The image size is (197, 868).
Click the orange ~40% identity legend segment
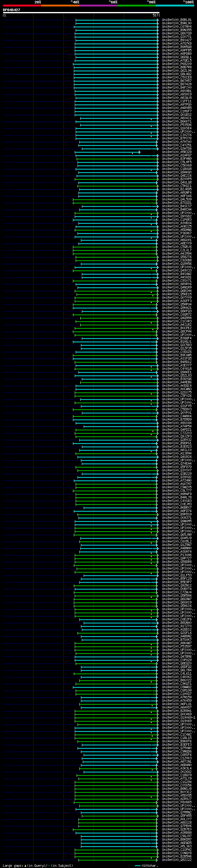(x=60, y=6)
